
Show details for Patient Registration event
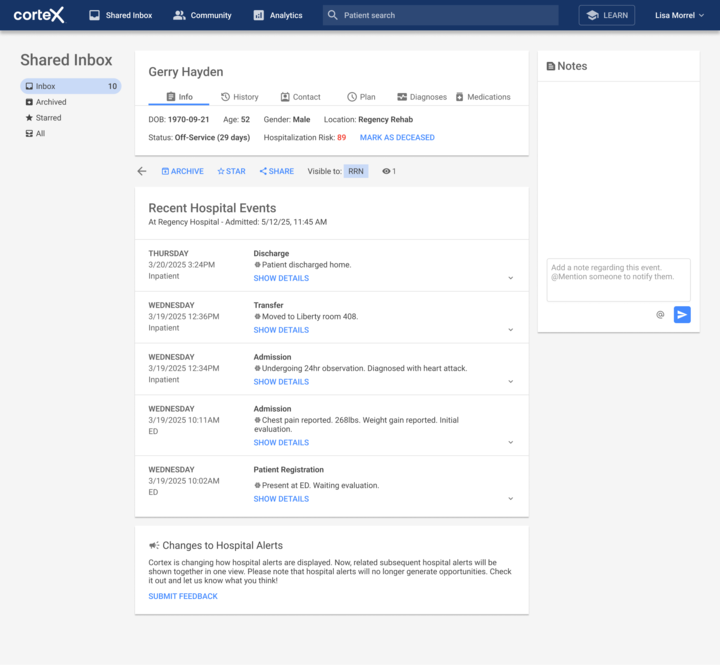[281, 499]
